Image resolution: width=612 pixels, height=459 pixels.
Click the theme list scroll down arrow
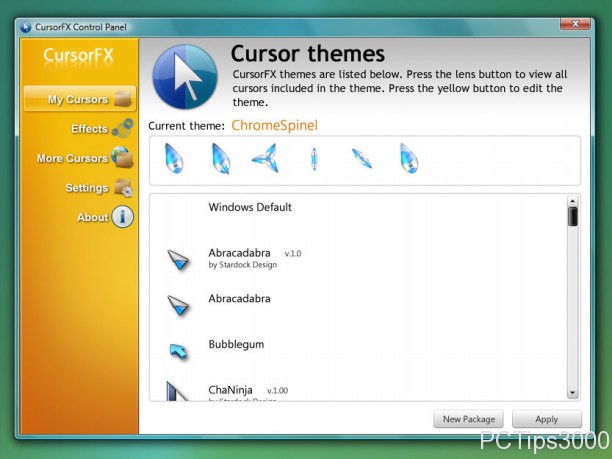point(572,393)
